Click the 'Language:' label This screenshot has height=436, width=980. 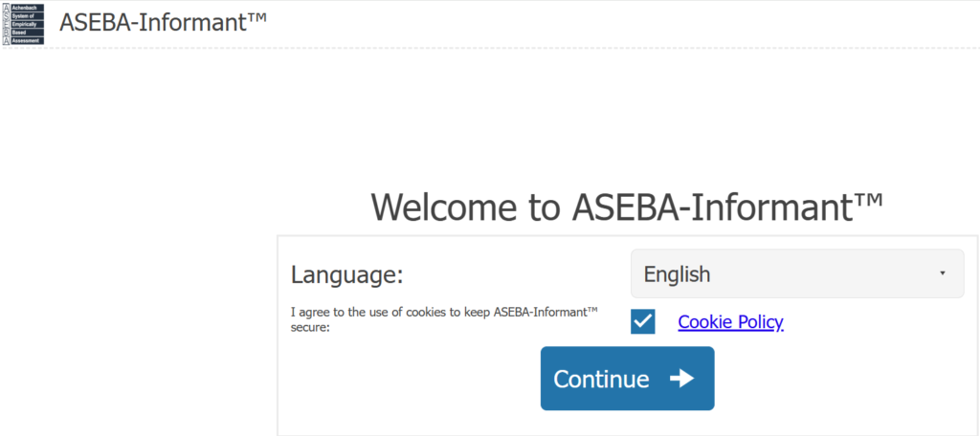click(346, 275)
